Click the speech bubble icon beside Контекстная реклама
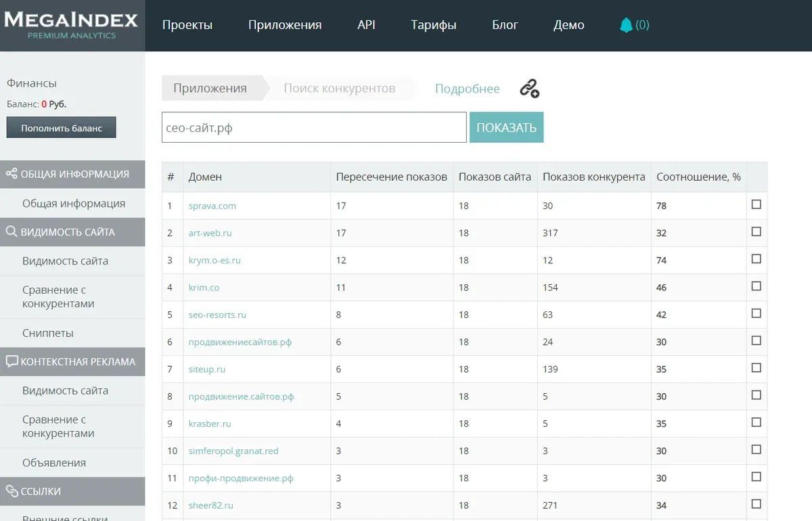812x521 pixels. tap(12, 361)
